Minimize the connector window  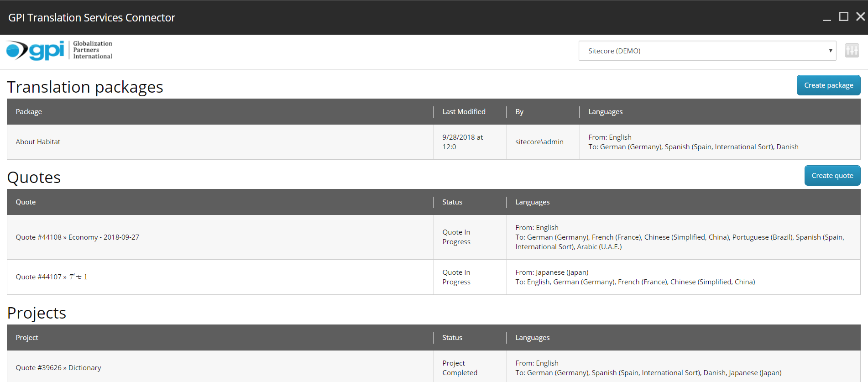[826, 17]
